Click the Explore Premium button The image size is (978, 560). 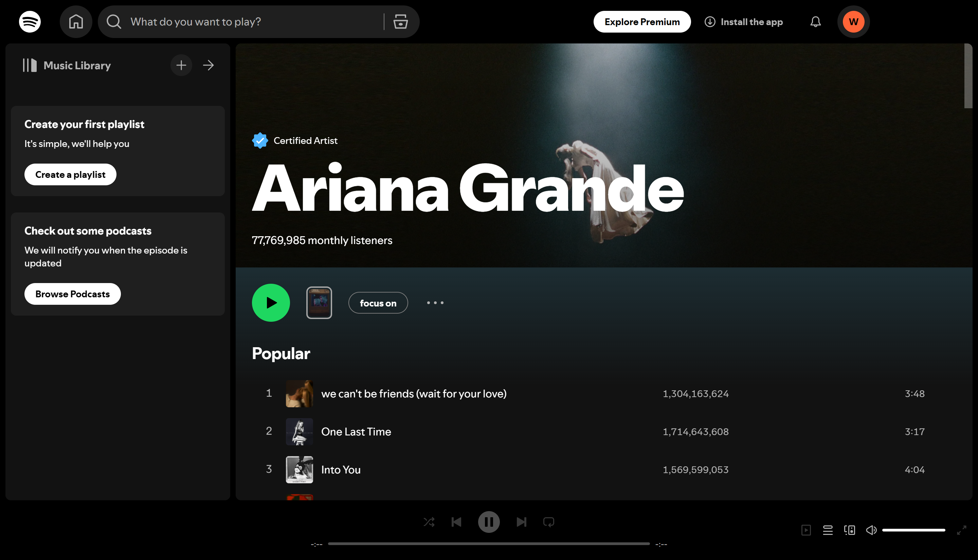click(x=642, y=21)
